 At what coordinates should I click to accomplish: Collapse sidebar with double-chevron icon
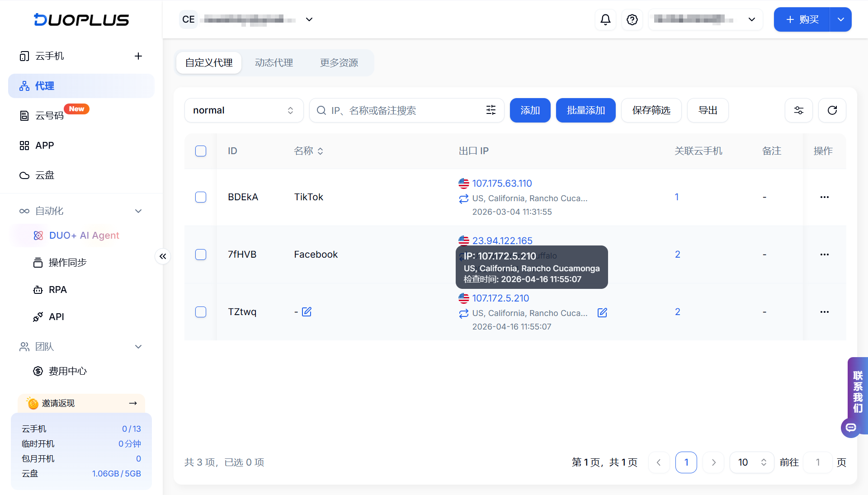(x=163, y=256)
